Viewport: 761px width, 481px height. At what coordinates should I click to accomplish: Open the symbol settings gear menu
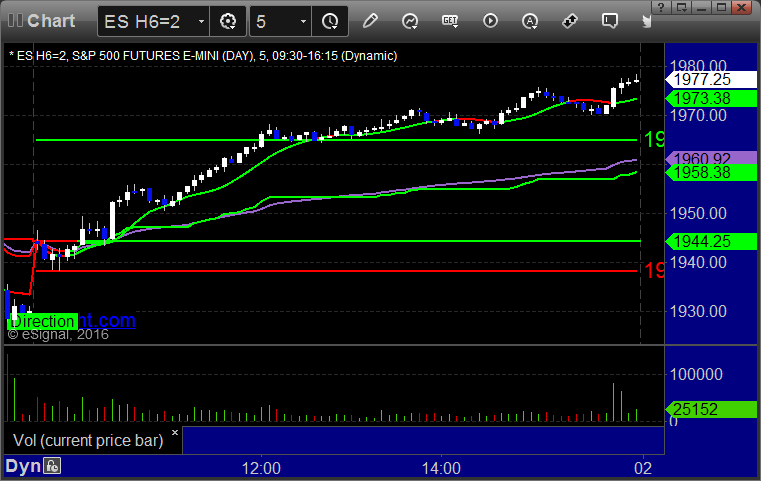228,21
